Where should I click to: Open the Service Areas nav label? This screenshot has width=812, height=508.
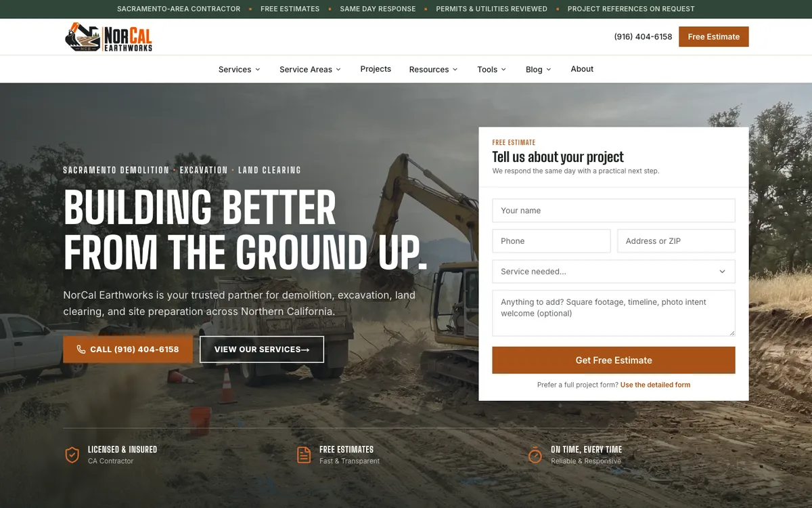[306, 70]
